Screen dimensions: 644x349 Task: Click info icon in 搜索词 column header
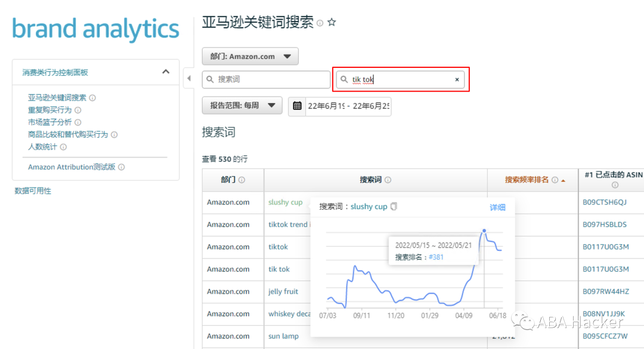[x=388, y=180]
